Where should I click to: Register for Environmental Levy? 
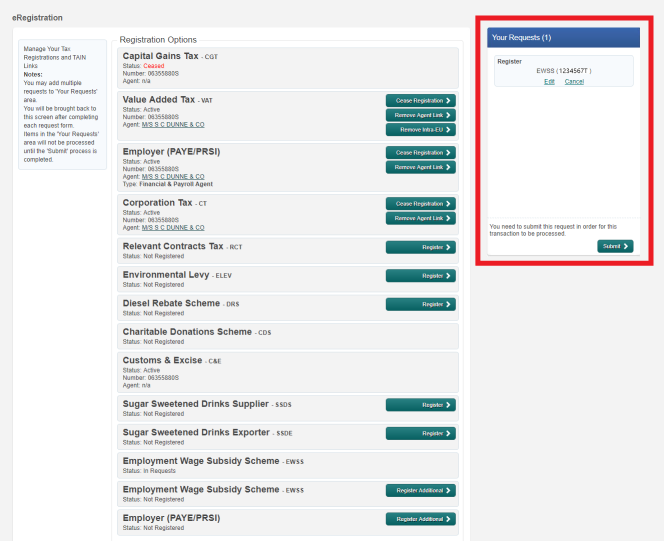click(420, 276)
